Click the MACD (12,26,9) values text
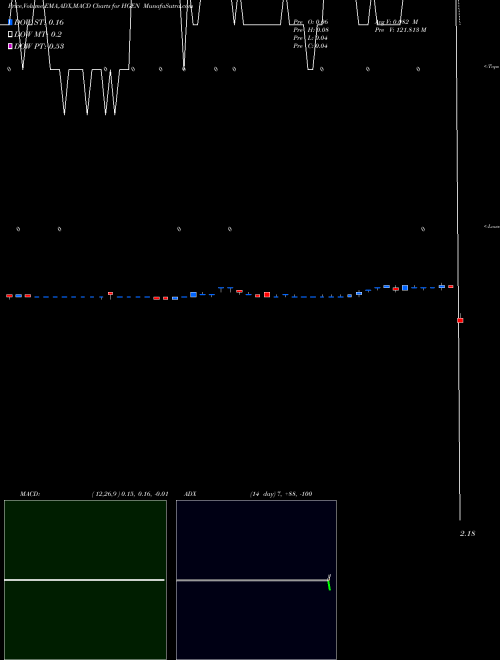 (130, 494)
